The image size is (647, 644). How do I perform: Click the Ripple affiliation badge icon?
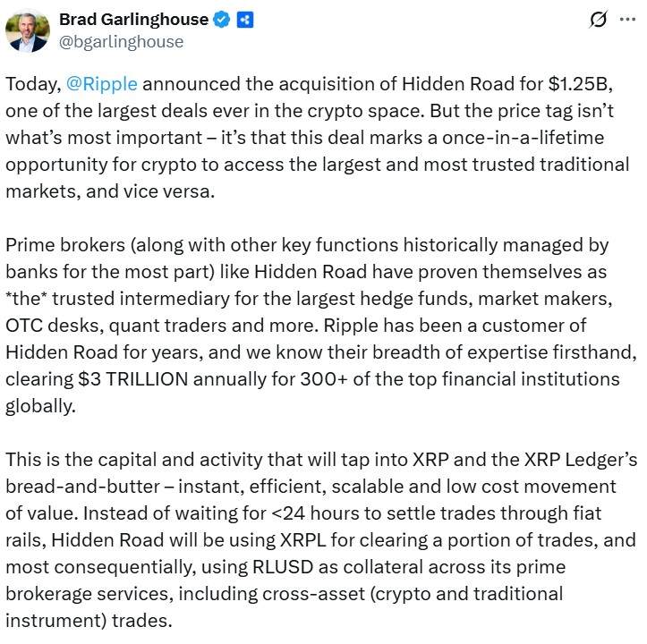[x=245, y=19]
